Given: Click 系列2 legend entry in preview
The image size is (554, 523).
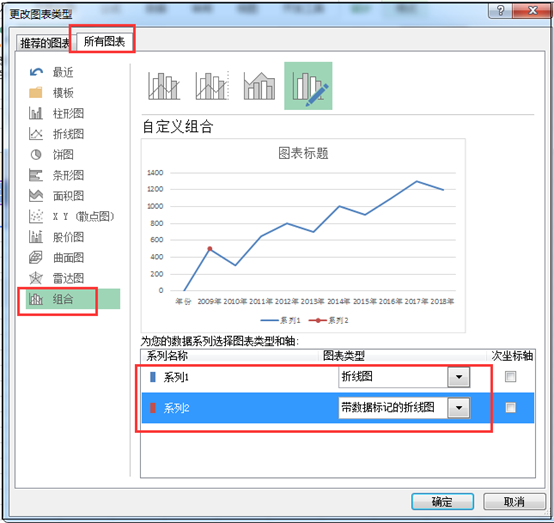Looking at the screenshot, I should point(329,320).
